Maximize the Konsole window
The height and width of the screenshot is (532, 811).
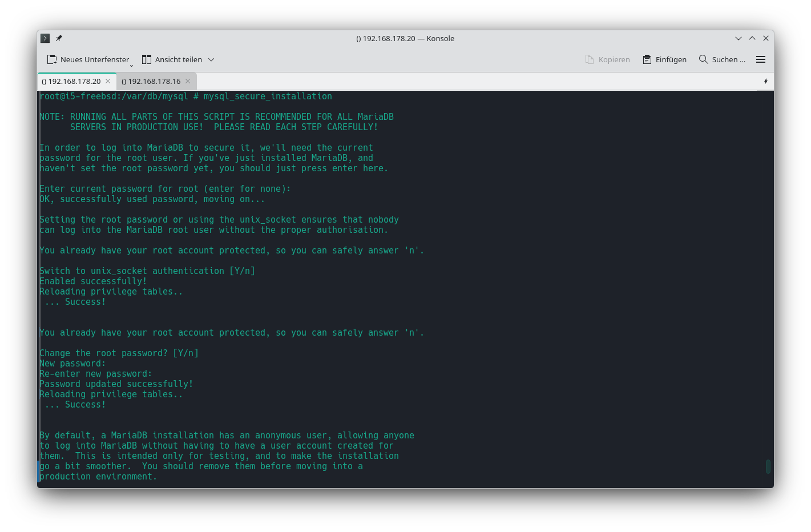pyautogui.click(x=752, y=38)
